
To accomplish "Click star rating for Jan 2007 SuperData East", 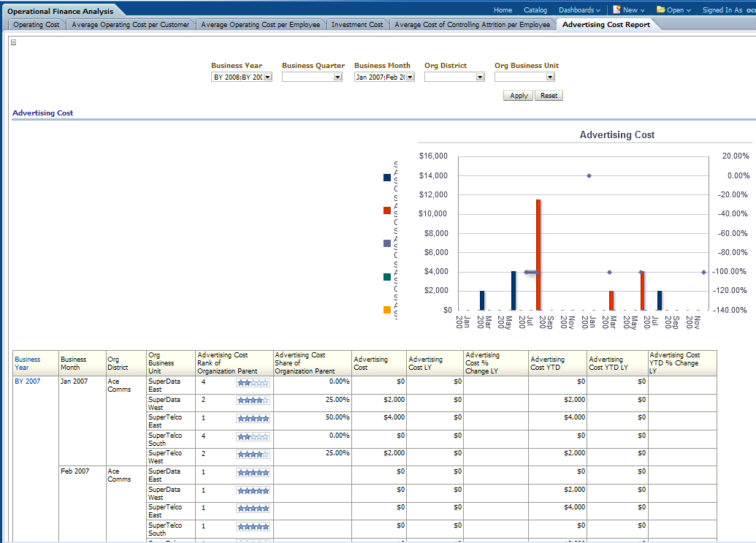I will (253, 383).
